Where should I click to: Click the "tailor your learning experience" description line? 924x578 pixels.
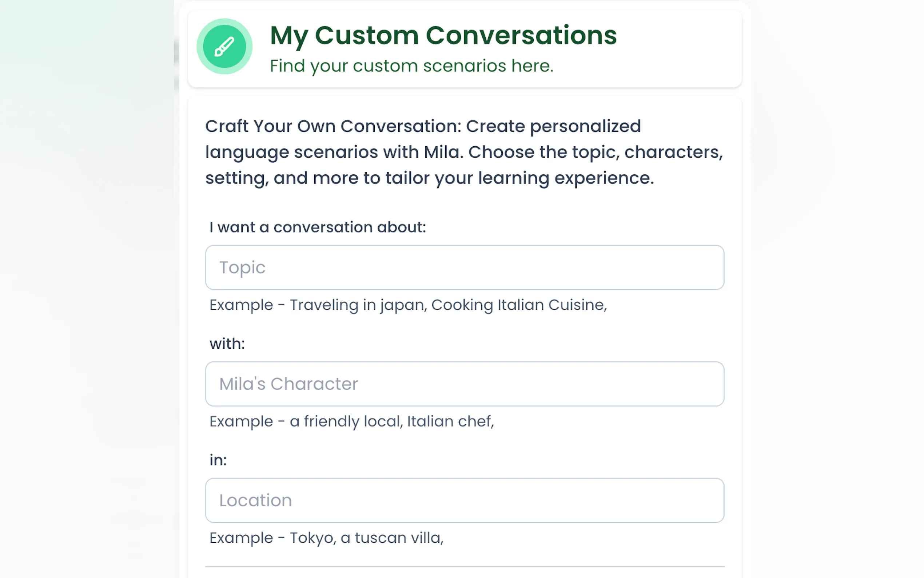click(x=519, y=178)
